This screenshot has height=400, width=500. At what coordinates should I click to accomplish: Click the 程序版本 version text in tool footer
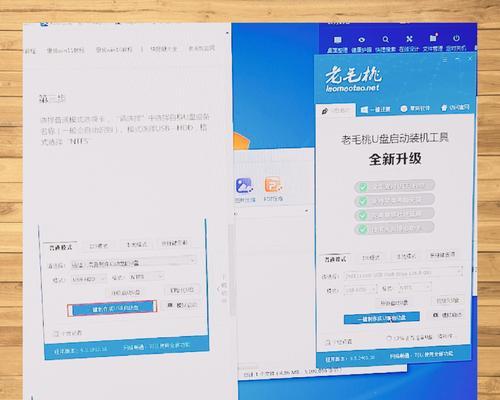coord(350,359)
